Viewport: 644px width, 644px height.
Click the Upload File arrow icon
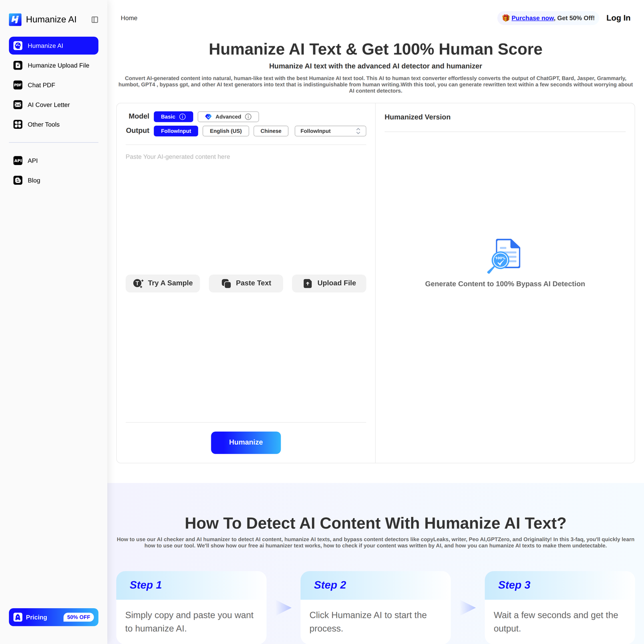click(x=308, y=283)
